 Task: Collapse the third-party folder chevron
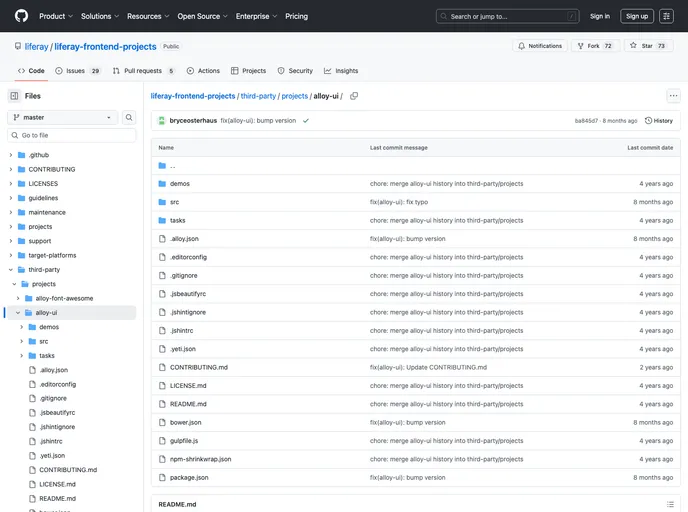pyautogui.click(x=11, y=270)
